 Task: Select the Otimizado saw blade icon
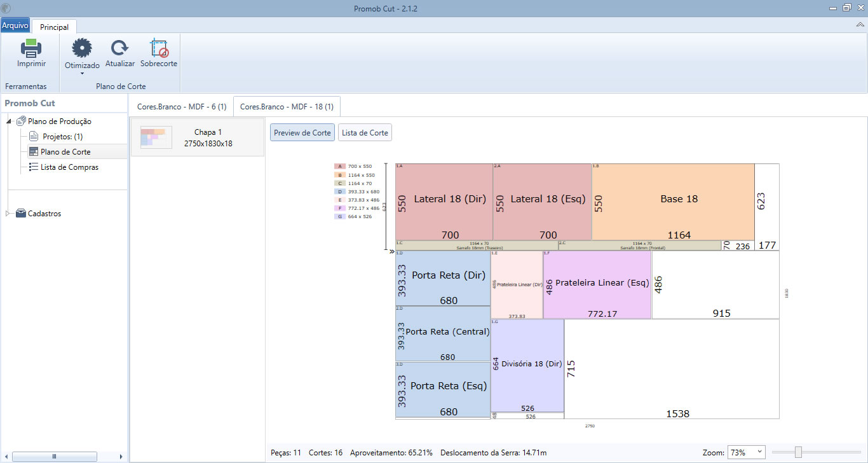[x=82, y=48]
